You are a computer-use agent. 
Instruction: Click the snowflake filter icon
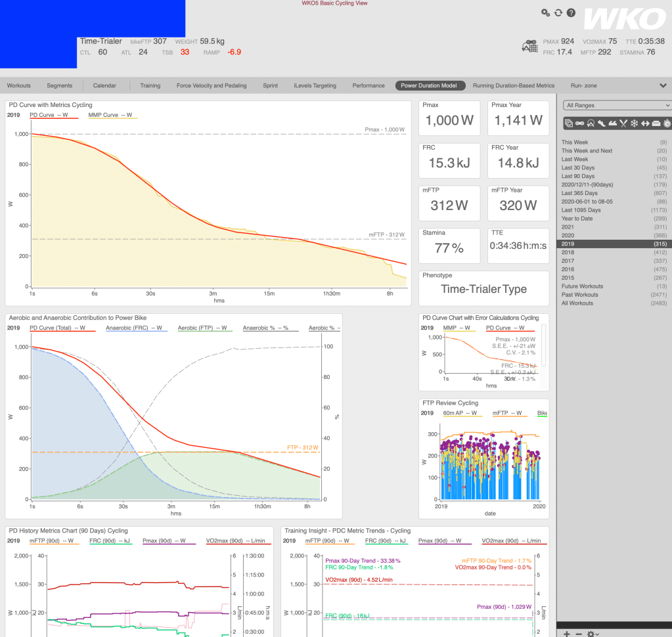(x=635, y=123)
